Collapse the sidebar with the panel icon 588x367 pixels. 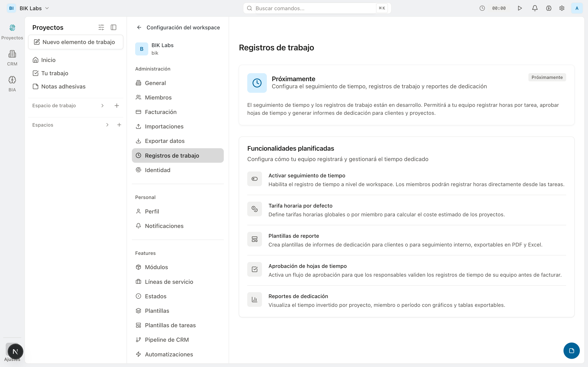114,28
